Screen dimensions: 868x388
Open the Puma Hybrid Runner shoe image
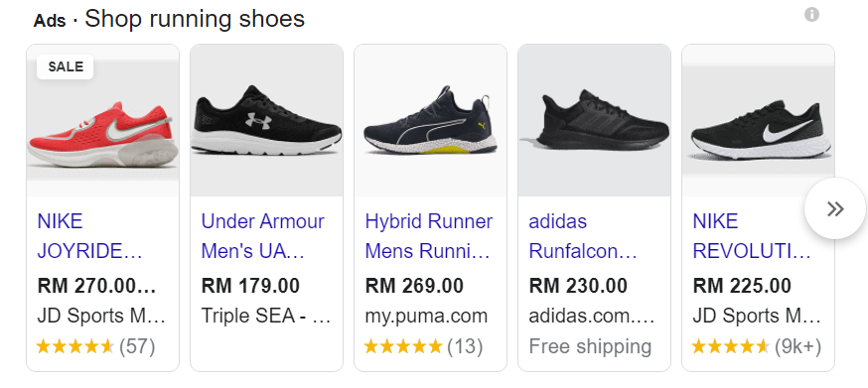(431, 120)
